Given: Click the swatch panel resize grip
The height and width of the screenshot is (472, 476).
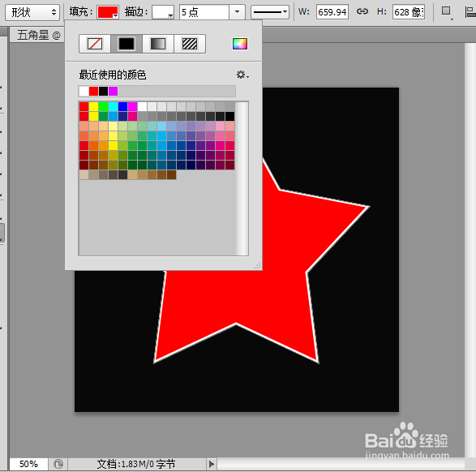Looking at the screenshot, I should coord(257,265).
